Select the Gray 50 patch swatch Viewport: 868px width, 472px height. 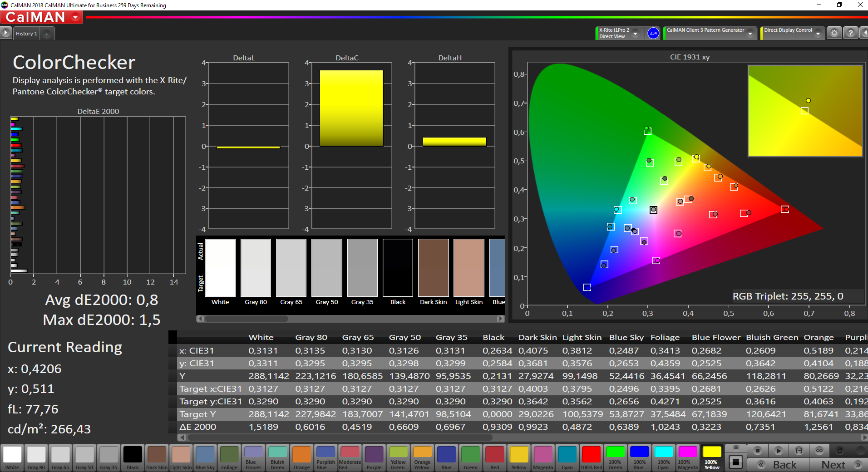tap(84, 457)
